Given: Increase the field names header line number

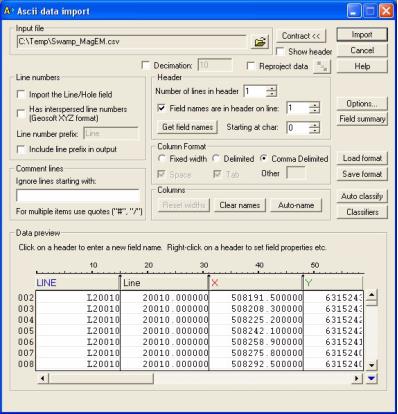Looking at the screenshot, I should tap(314, 105).
